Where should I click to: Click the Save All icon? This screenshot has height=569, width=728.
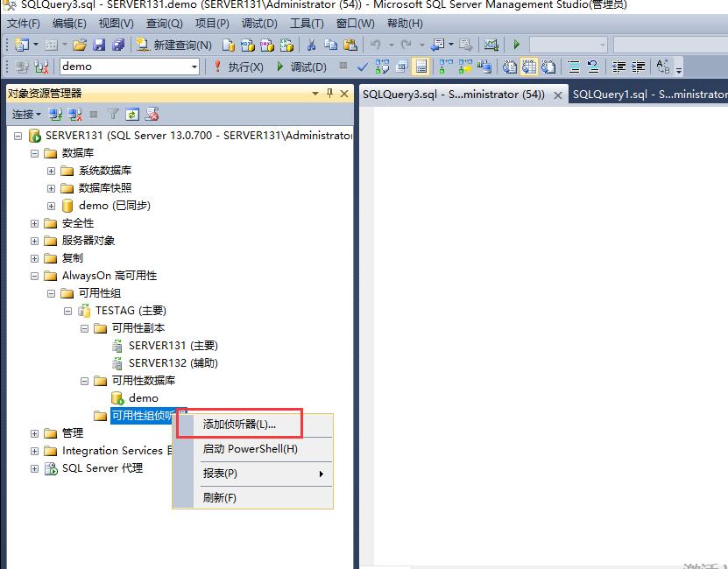coord(118,45)
